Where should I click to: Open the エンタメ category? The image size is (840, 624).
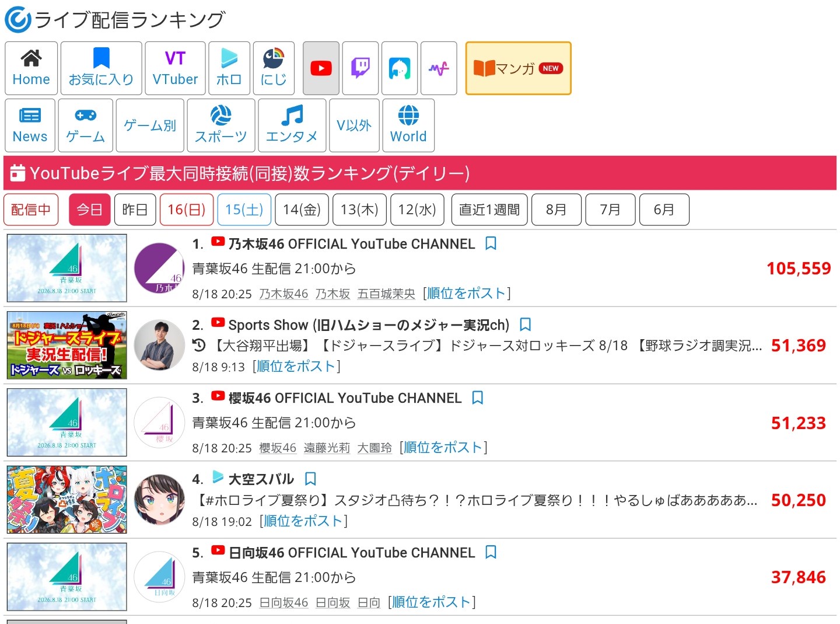[x=292, y=126]
